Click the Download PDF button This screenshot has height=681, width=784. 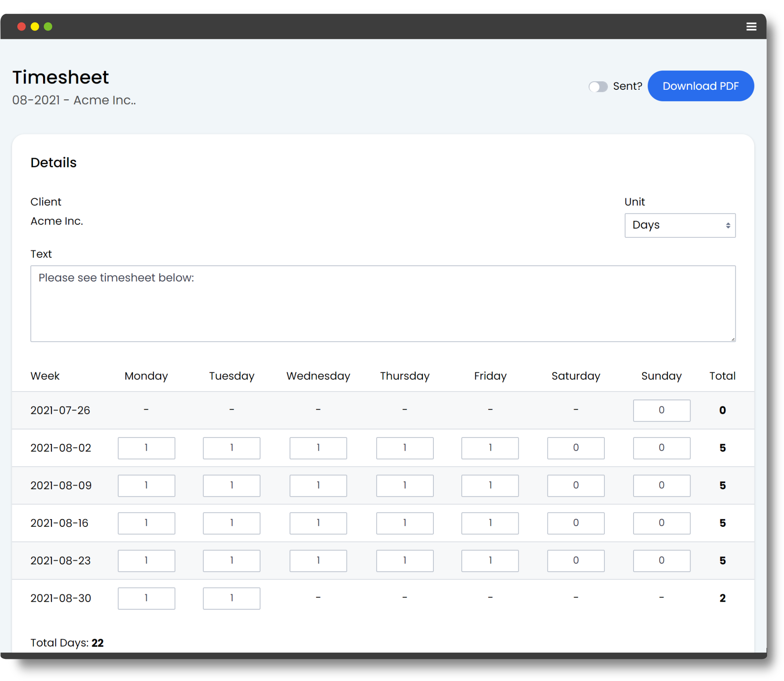click(700, 86)
